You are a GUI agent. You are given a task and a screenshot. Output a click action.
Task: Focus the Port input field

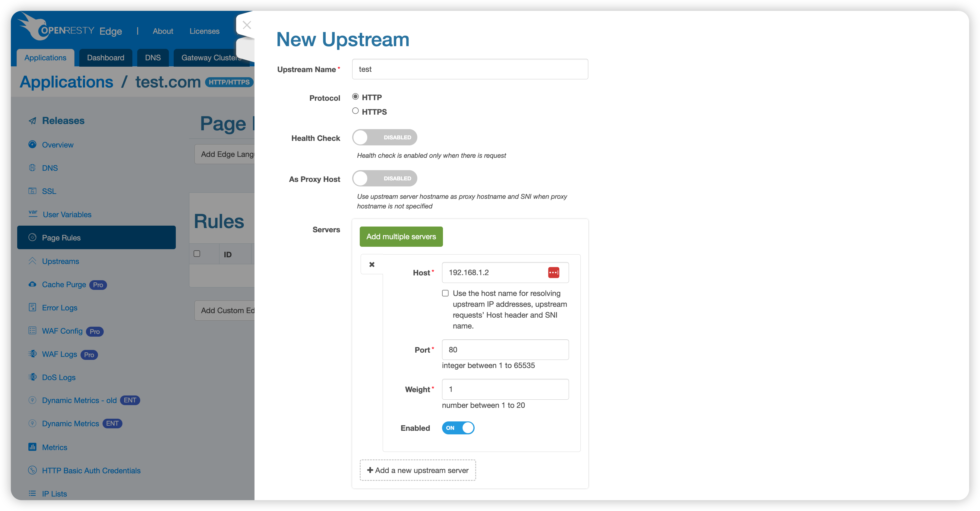tap(505, 350)
